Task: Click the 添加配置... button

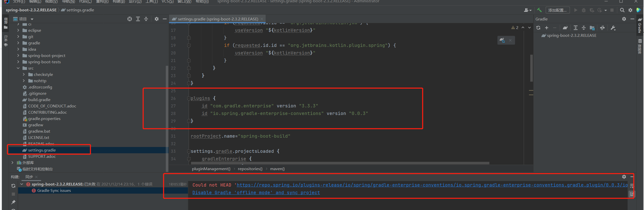Action: 557,10
